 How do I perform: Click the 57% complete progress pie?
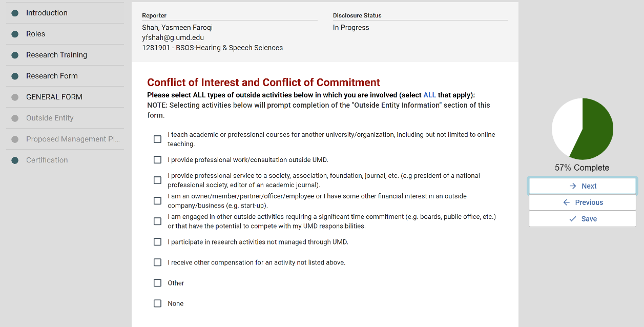pyautogui.click(x=583, y=129)
